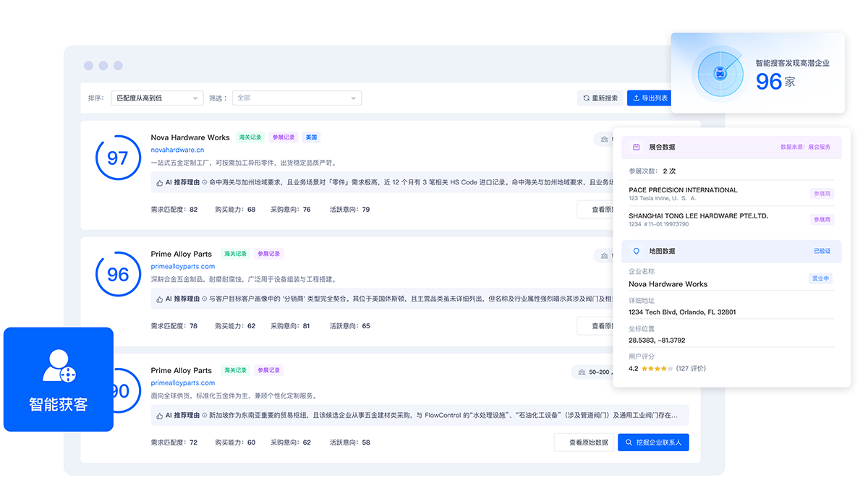The height and width of the screenshot is (496, 868).
Task: Click 需求匹配度: 82 stat
Action: (x=174, y=210)
